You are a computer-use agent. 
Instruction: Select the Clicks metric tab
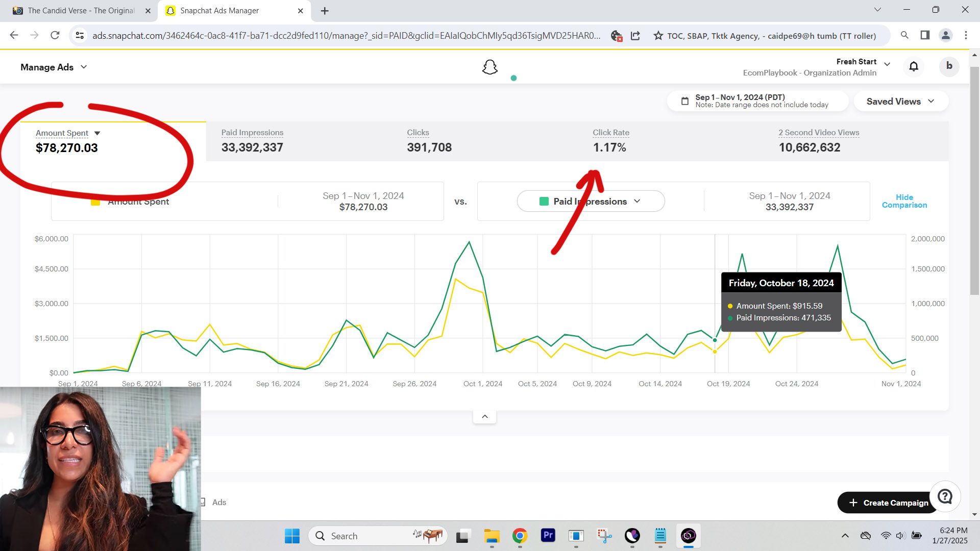click(429, 141)
